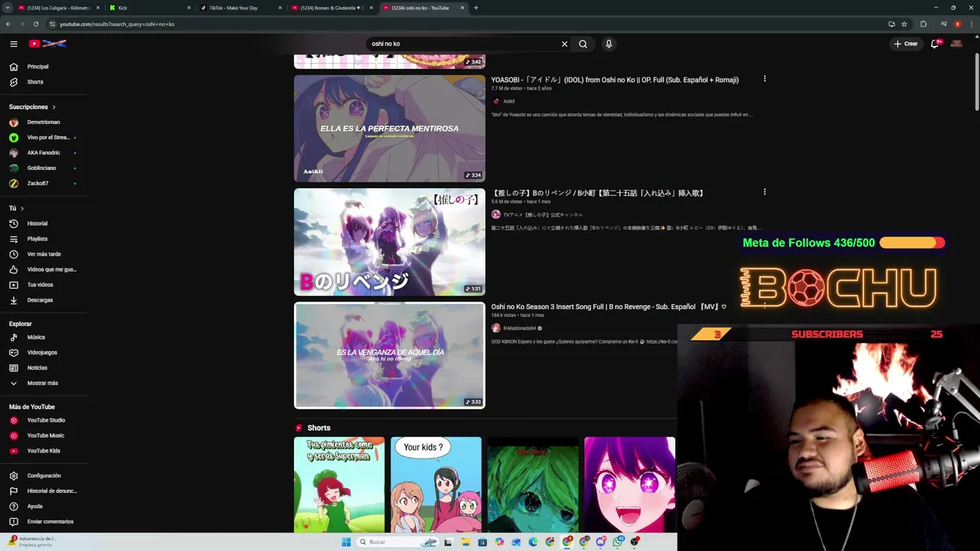Switch to the Kick browser tab
Screen dimensions: 980x551
(149, 8)
